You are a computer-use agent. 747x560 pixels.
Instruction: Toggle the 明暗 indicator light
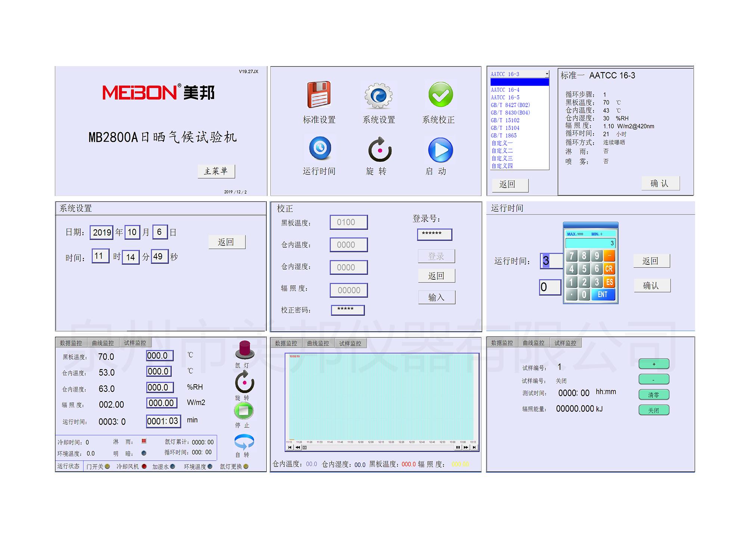click(x=144, y=453)
